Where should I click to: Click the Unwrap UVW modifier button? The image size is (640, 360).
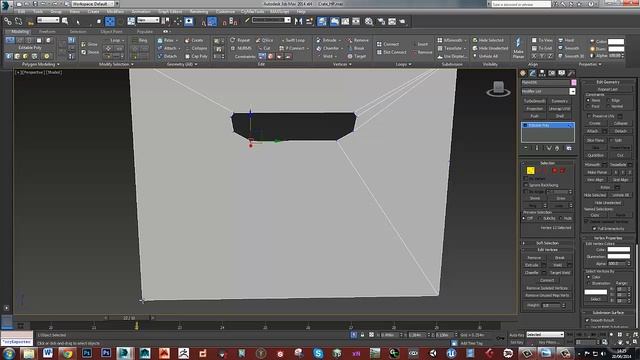(x=560, y=109)
